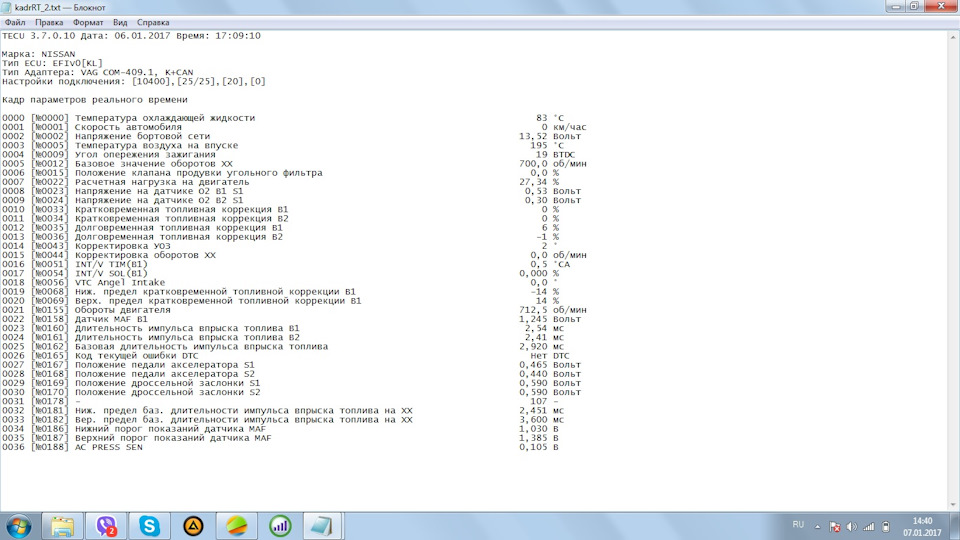Click the line 'Марка: NISSAN'
Screen dimensions: 960x540
[x=39, y=54]
